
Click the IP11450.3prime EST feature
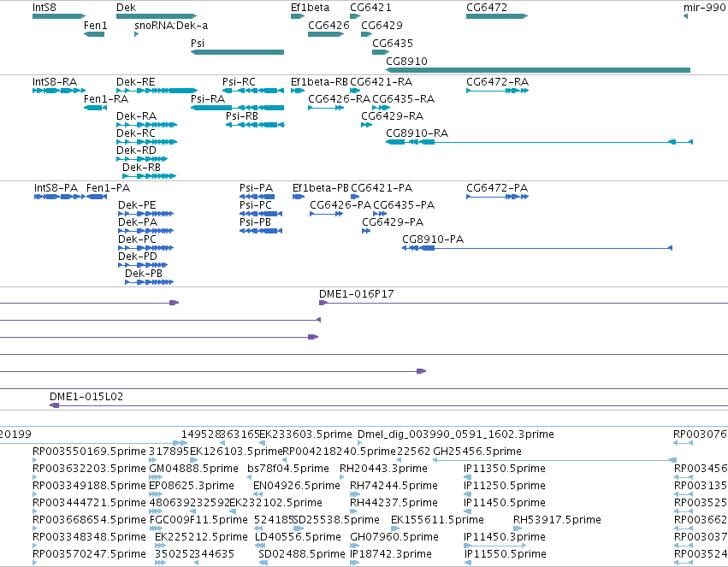point(494,546)
